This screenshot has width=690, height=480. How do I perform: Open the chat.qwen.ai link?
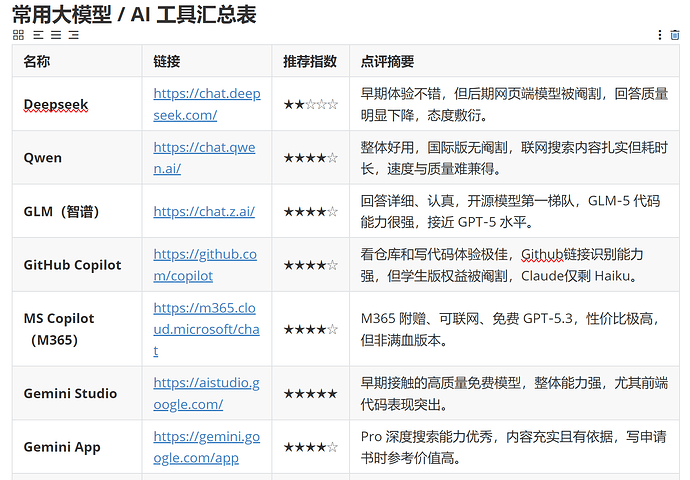point(204,158)
